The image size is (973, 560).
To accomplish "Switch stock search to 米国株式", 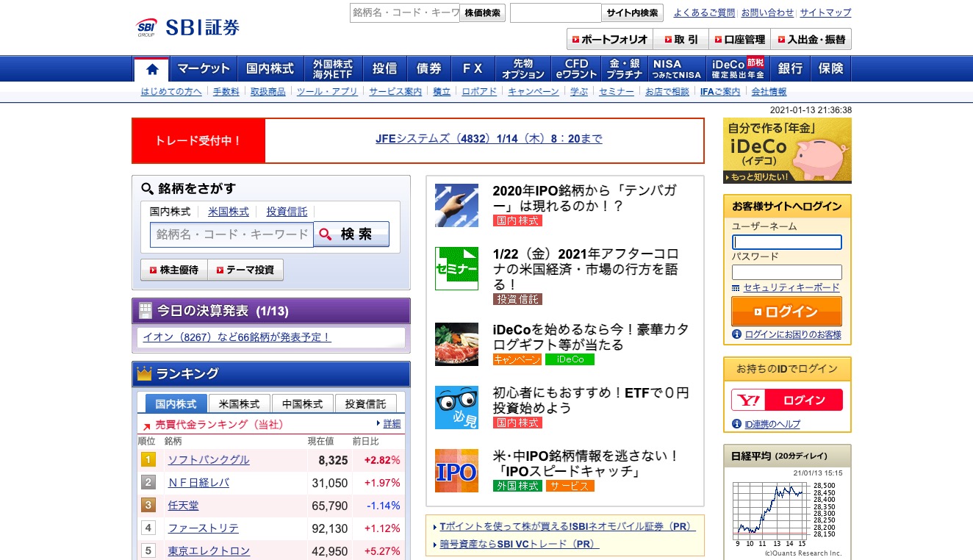I will pos(229,212).
